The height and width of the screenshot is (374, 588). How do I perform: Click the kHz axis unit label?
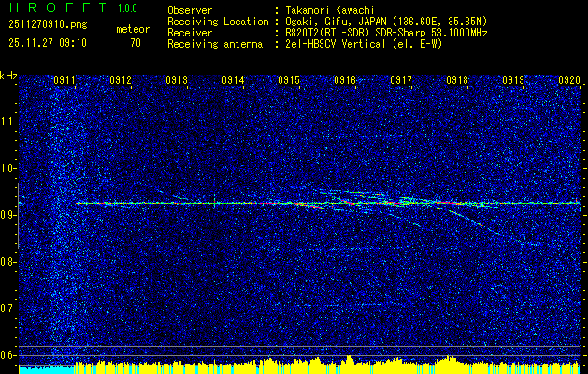[x=8, y=76]
